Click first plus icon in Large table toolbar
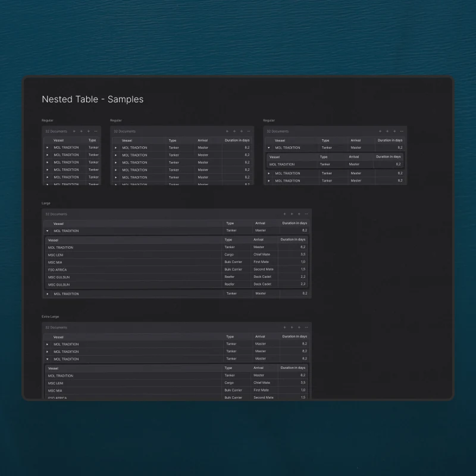Screen dimensions: 476x476 click(x=284, y=214)
